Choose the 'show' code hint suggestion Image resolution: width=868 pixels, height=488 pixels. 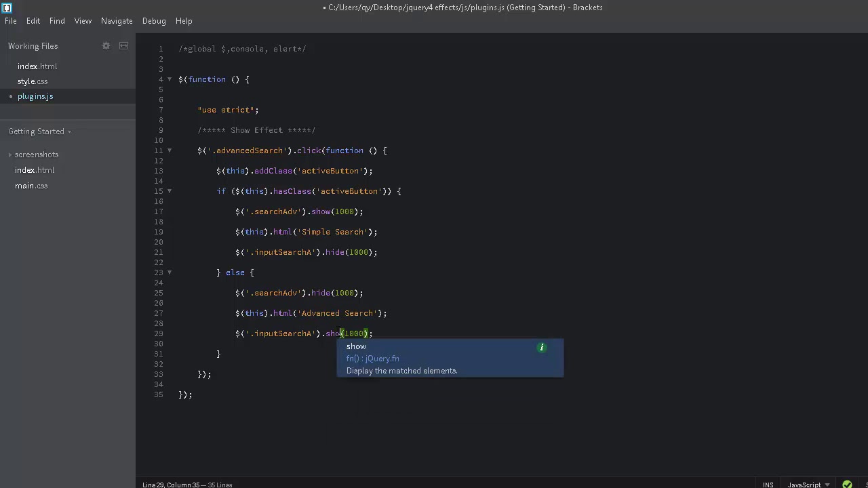[356, 346]
